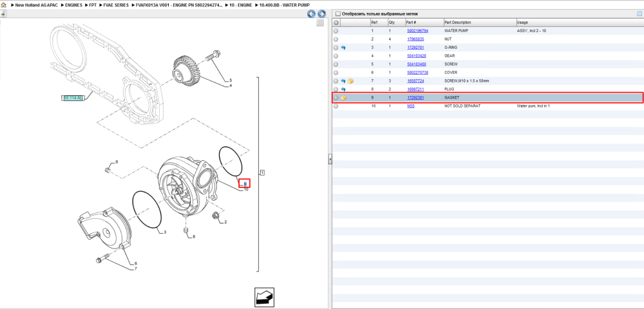Open part number 16587724 link

[415, 81]
